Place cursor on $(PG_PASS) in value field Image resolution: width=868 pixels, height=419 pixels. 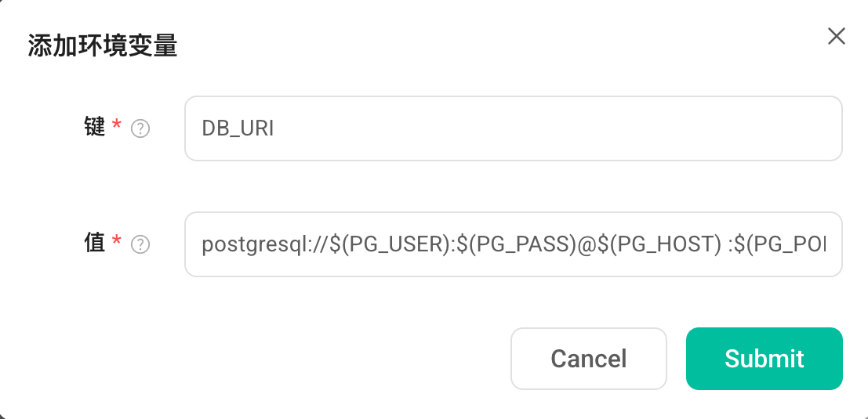(x=517, y=244)
